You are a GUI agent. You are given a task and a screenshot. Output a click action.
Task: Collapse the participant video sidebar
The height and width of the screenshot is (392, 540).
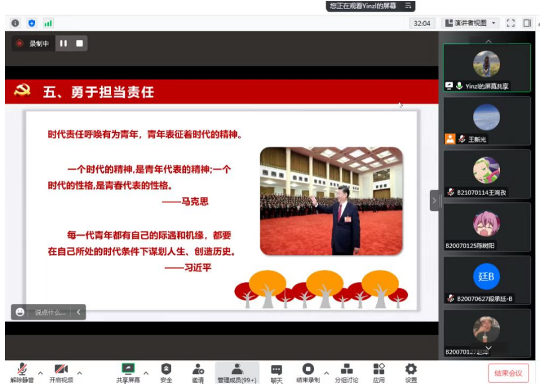coord(434,200)
